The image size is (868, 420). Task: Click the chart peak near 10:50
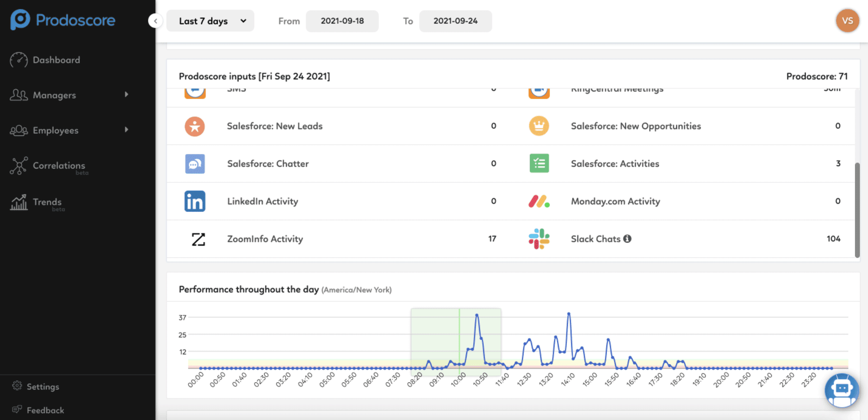click(x=477, y=315)
